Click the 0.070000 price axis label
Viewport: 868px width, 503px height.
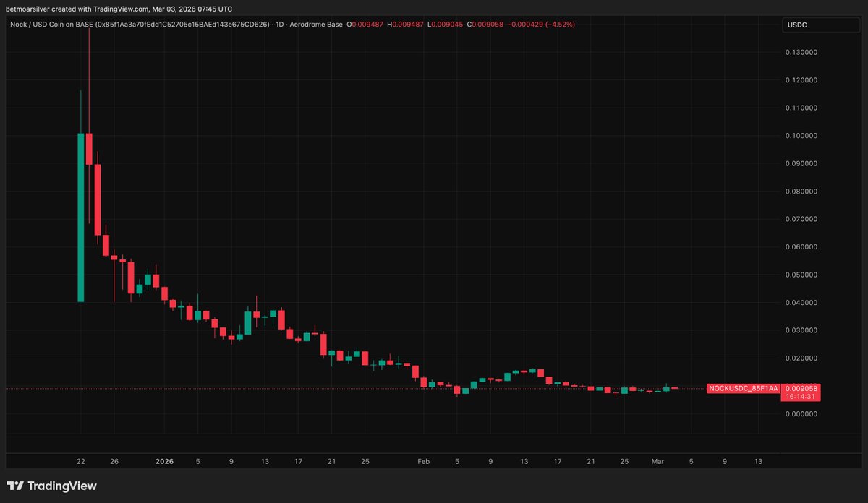pos(800,219)
